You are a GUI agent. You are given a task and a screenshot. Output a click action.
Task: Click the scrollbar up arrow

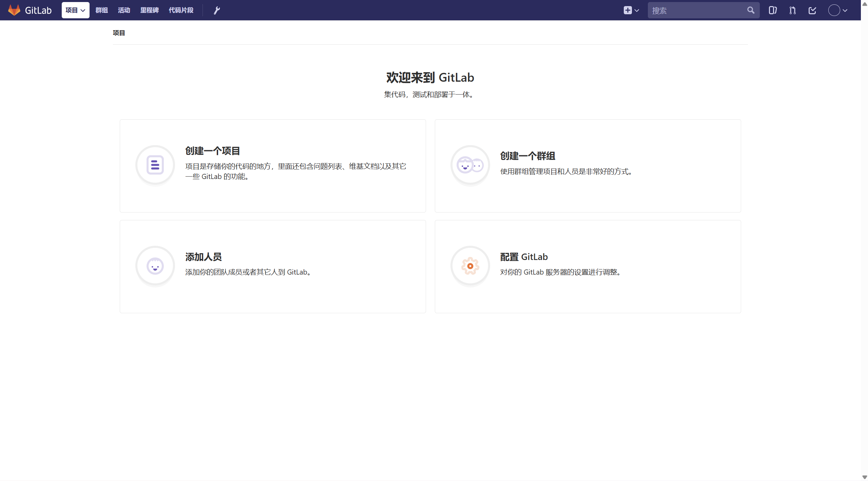click(864, 4)
